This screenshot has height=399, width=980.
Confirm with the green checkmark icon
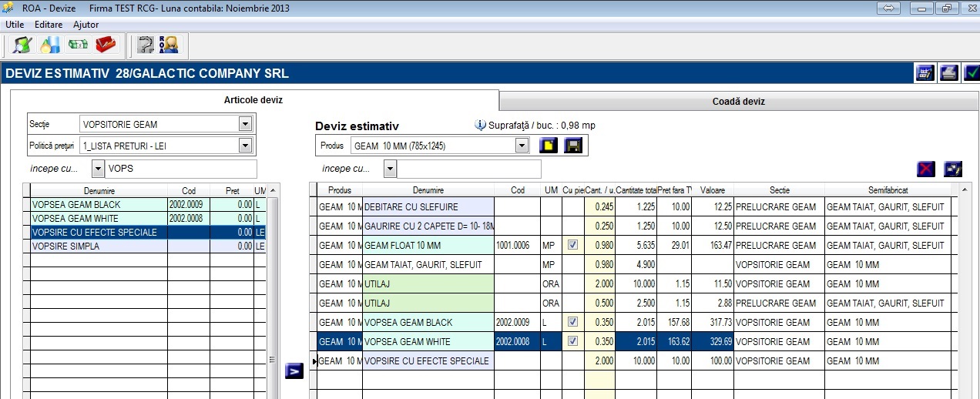click(x=972, y=73)
